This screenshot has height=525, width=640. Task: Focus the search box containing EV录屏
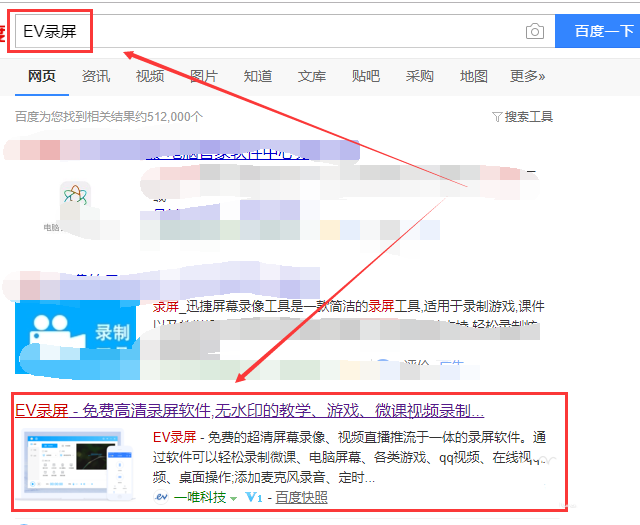point(285,31)
